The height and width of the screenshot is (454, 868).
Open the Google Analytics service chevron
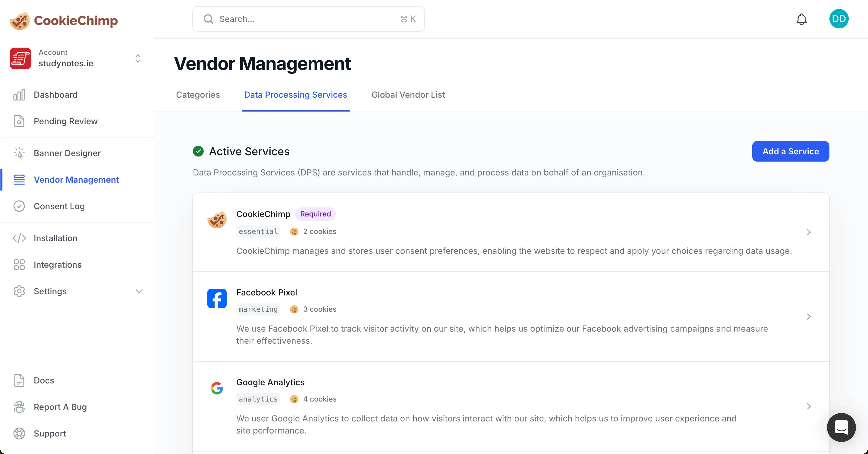(808, 406)
